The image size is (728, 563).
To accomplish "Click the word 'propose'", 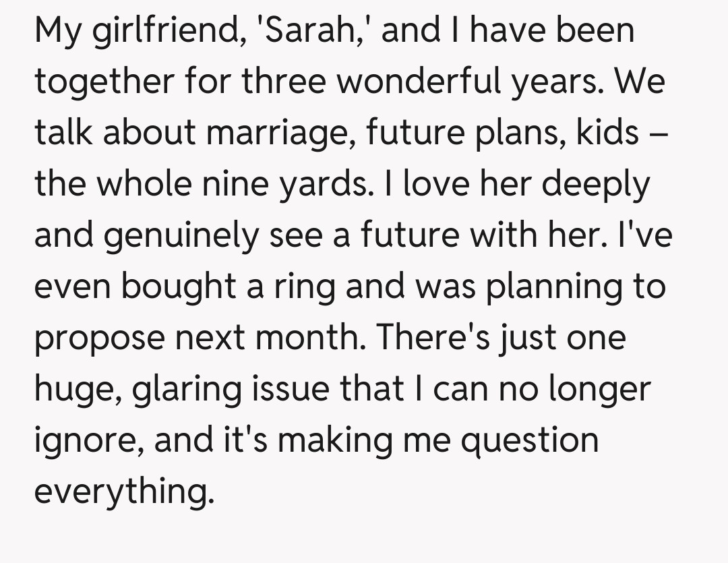I will coord(100,339).
